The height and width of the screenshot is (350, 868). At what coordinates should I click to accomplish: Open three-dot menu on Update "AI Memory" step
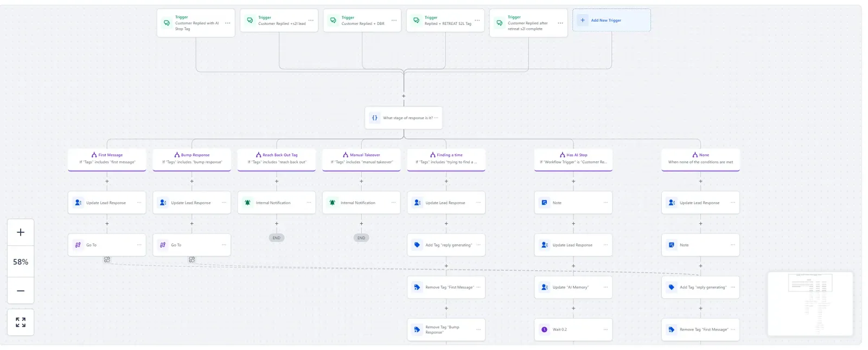pos(605,287)
